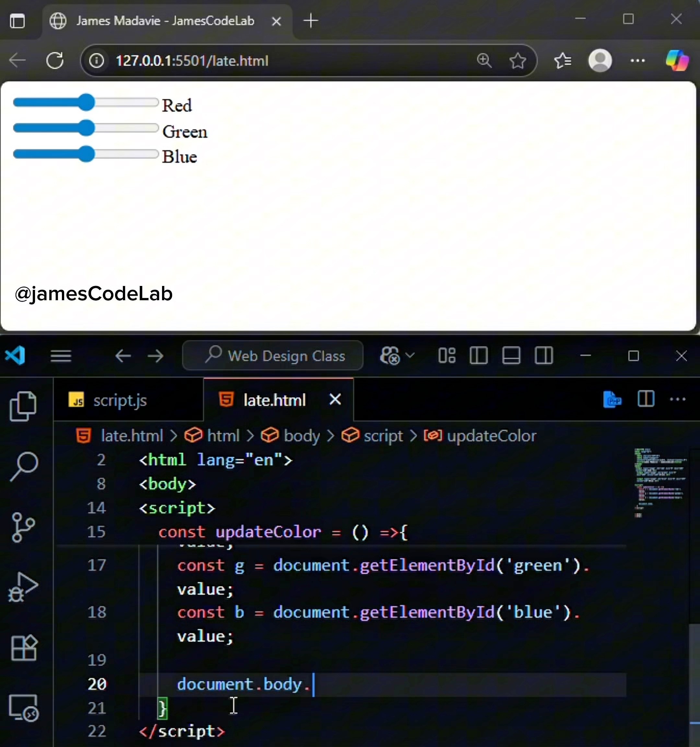Image resolution: width=700 pixels, height=747 pixels.
Task: Split the editor to the right
Action: [x=646, y=399]
